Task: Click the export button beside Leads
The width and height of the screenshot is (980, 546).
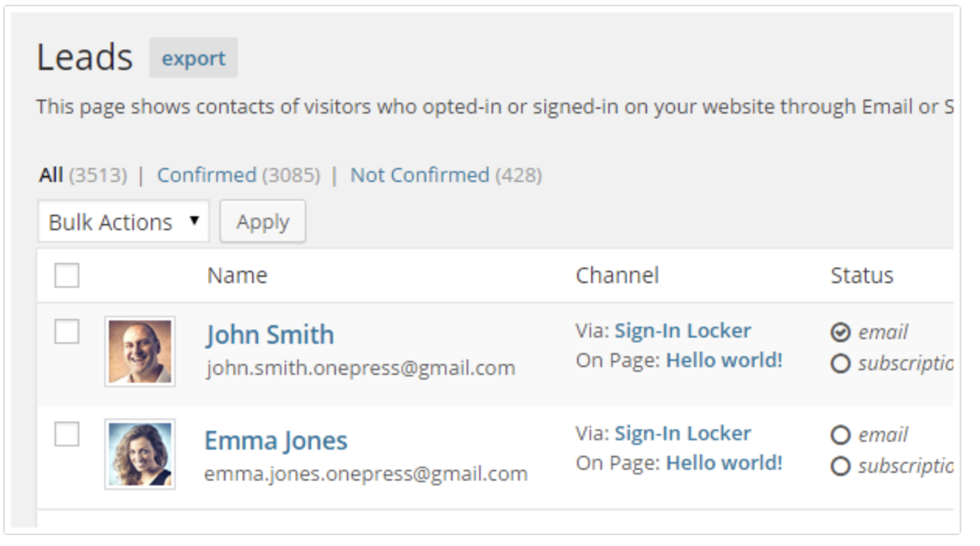Action: point(194,58)
